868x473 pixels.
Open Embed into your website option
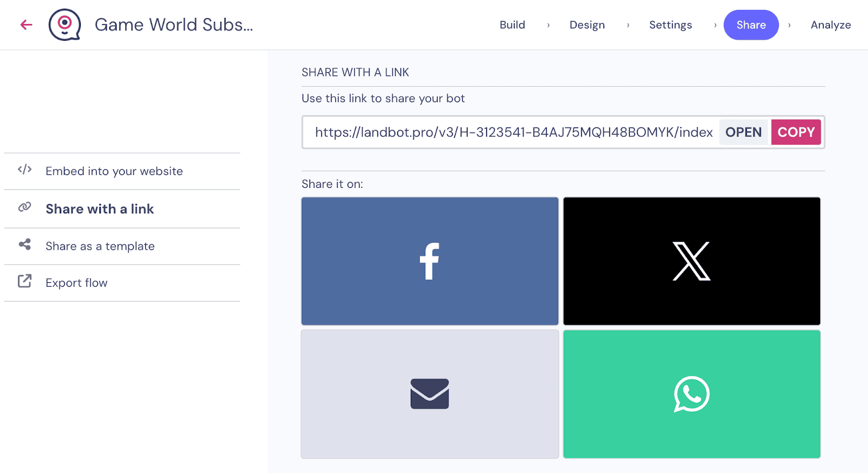click(122, 171)
